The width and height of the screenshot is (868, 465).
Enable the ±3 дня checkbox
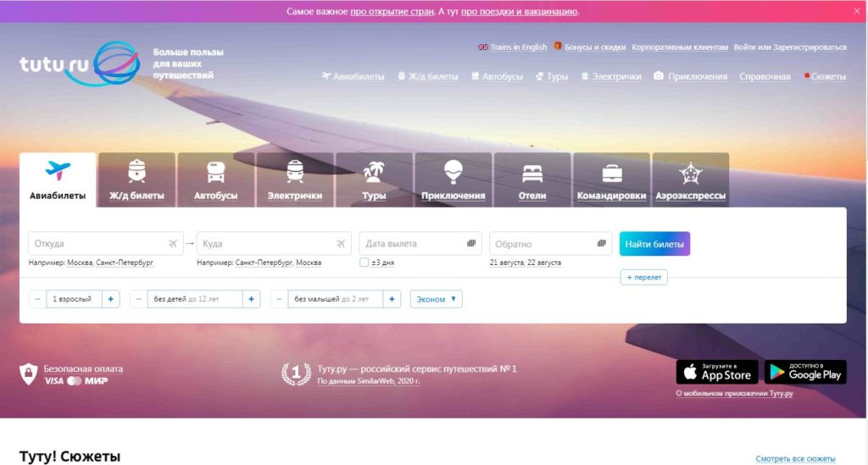(x=364, y=263)
